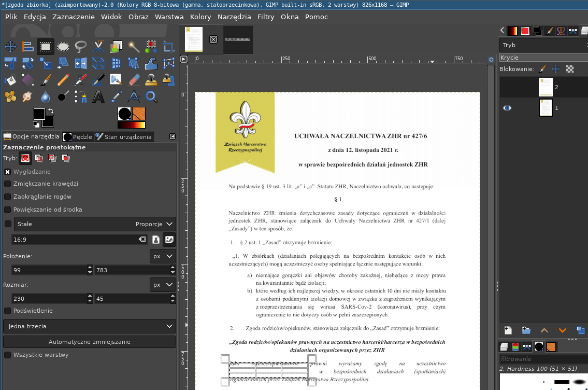Activate the Zoom tool

click(150, 96)
